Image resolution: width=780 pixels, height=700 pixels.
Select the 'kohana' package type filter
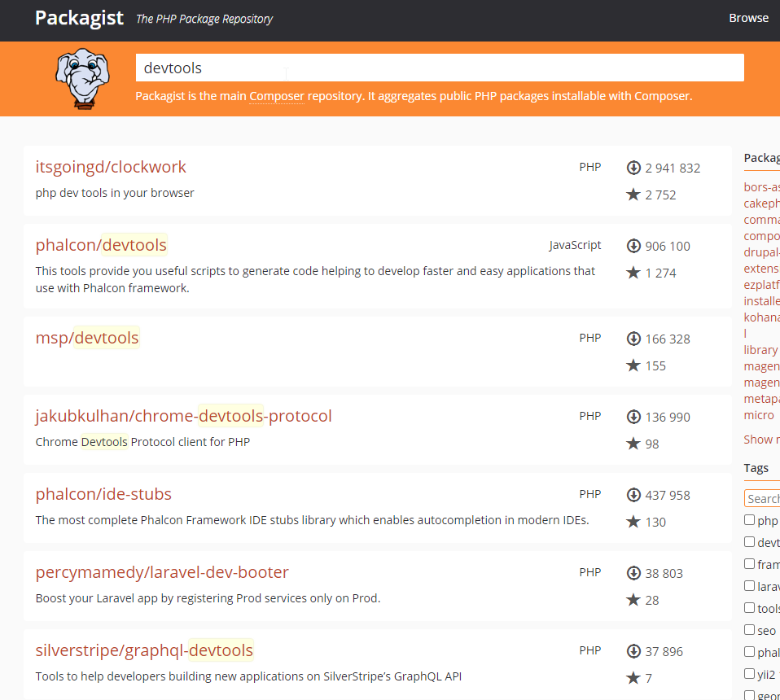(761, 317)
